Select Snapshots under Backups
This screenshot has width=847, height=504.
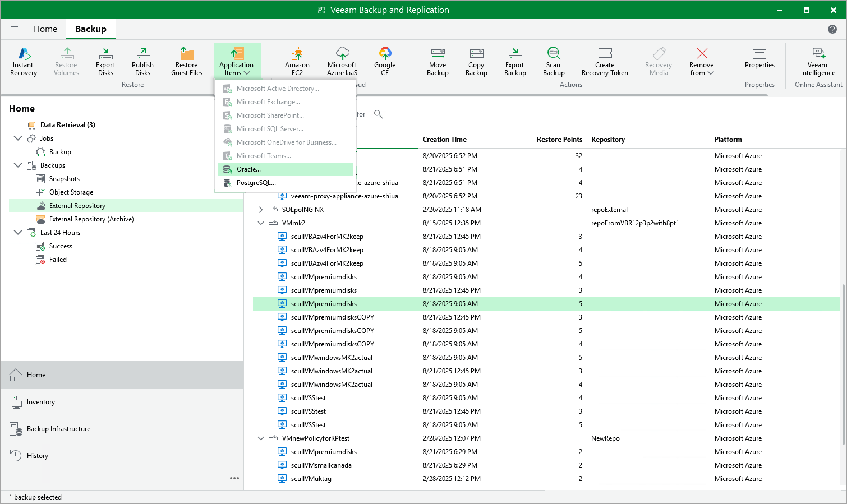point(64,179)
